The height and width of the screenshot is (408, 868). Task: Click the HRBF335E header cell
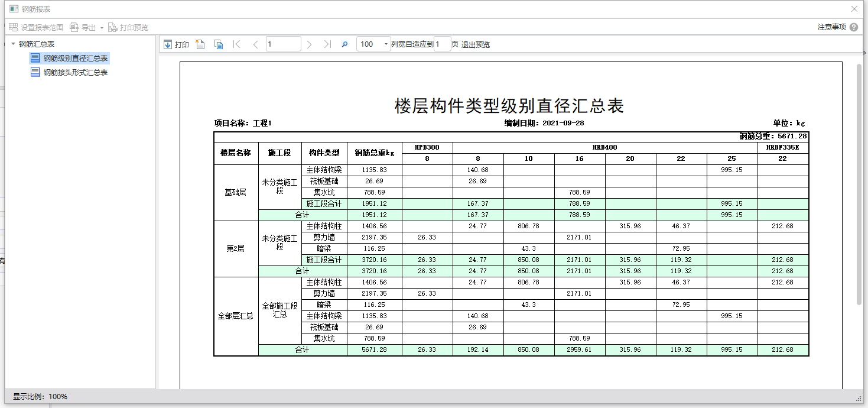click(x=783, y=147)
